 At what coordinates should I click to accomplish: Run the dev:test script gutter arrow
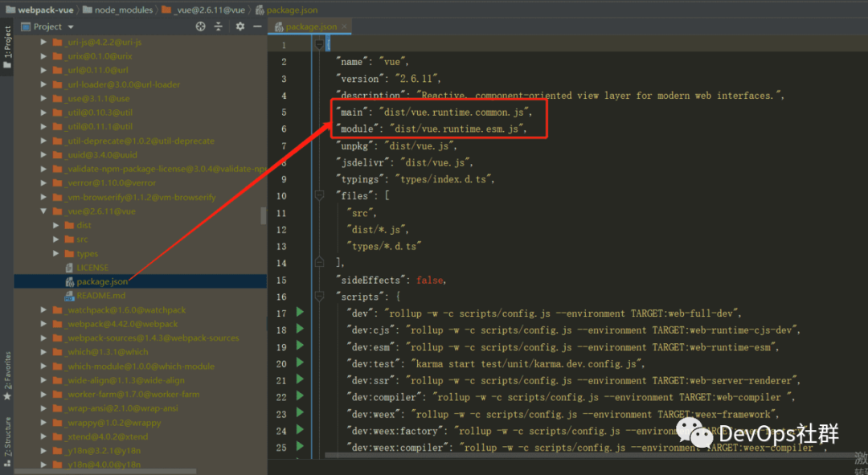tap(300, 362)
